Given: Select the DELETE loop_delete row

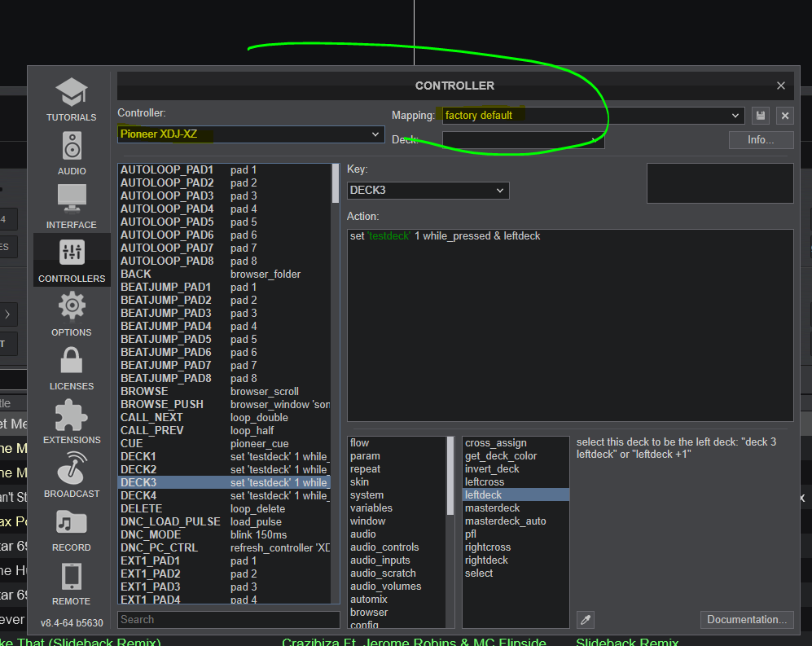Looking at the screenshot, I should [x=224, y=508].
